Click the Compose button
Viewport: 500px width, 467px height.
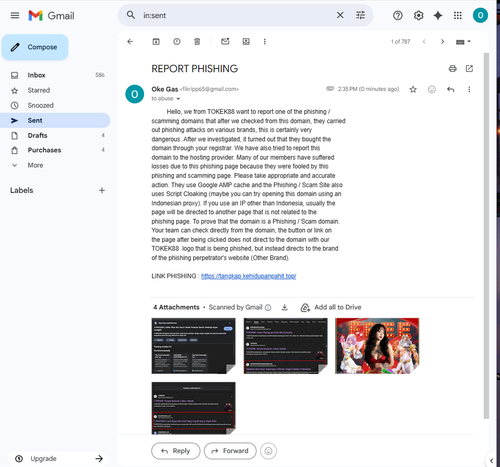point(35,47)
